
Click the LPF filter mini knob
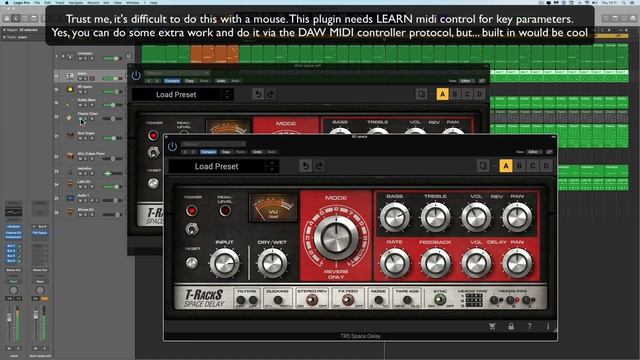[x=253, y=300]
